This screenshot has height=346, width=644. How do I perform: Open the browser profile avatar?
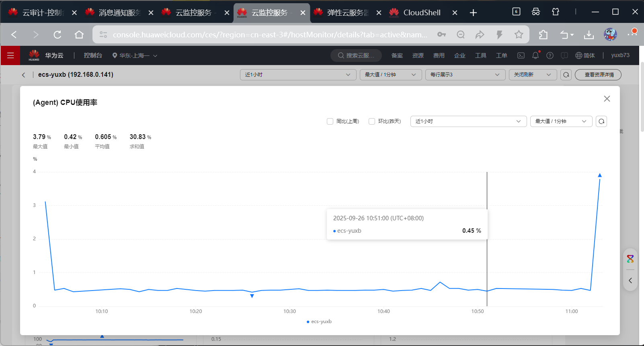pos(610,35)
